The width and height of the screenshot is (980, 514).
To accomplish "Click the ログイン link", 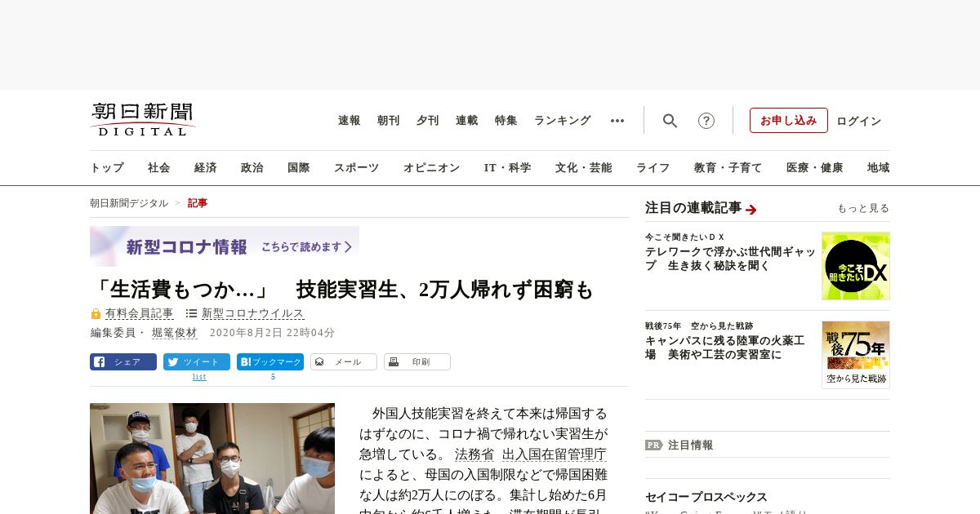I will click(859, 121).
